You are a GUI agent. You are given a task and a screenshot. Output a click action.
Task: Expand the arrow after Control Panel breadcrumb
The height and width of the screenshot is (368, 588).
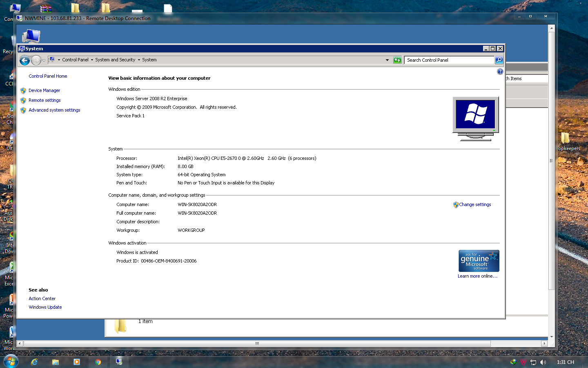[x=92, y=60]
